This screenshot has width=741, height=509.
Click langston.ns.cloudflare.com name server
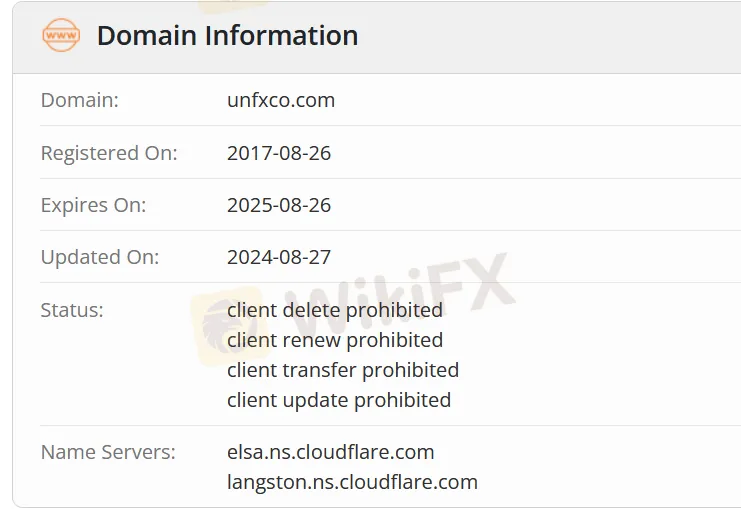352,482
